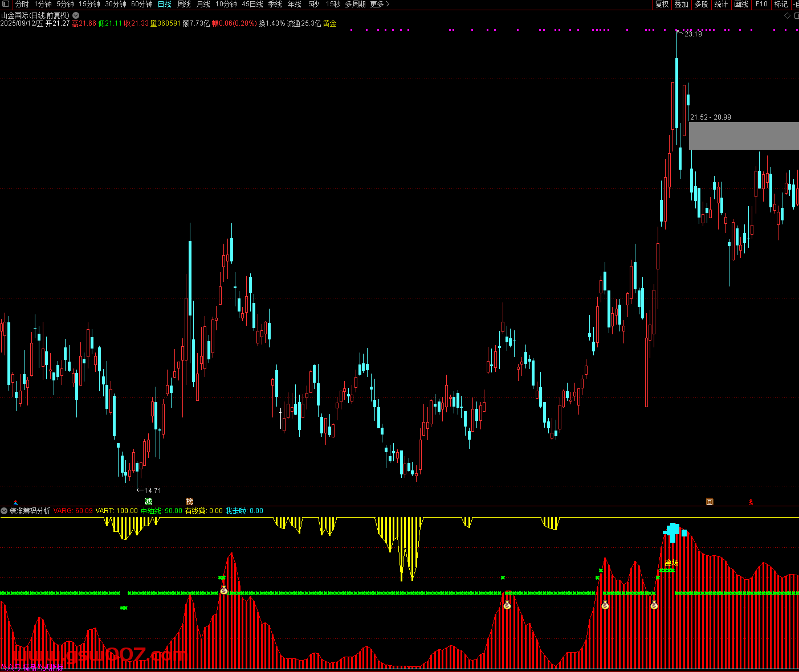The image size is (799, 672).
Task: Open the dropdown beside 山金国际(日线.前复权)
Action: [76, 15]
